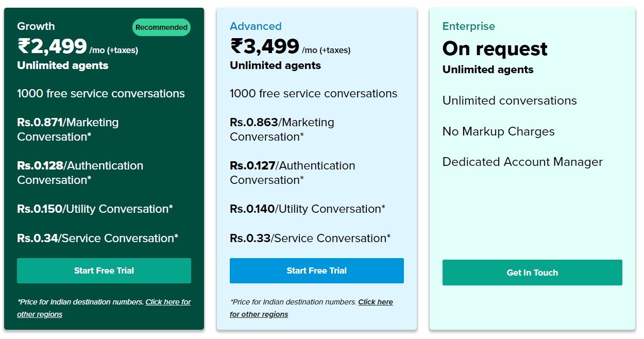Click the On request heading

point(495,48)
